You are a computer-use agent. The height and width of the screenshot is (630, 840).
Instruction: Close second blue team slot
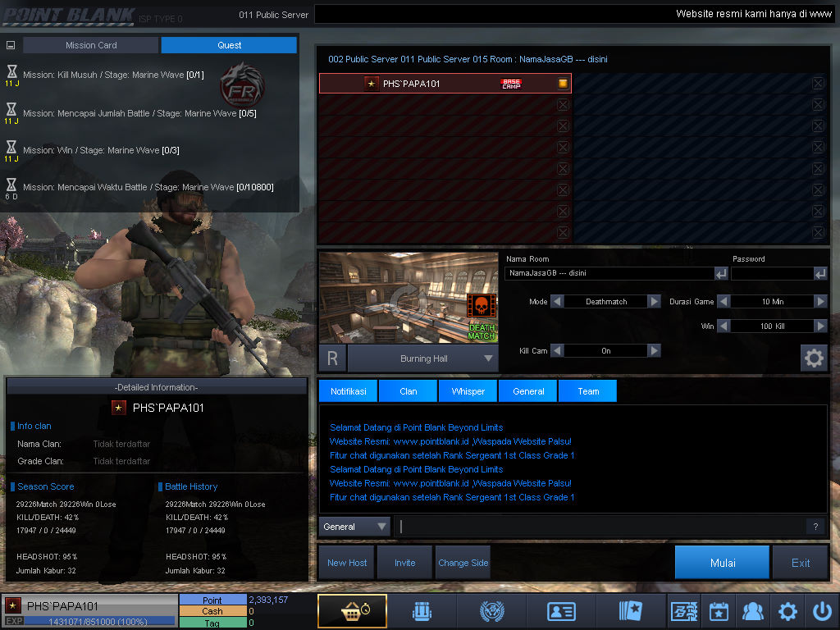click(x=818, y=104)
